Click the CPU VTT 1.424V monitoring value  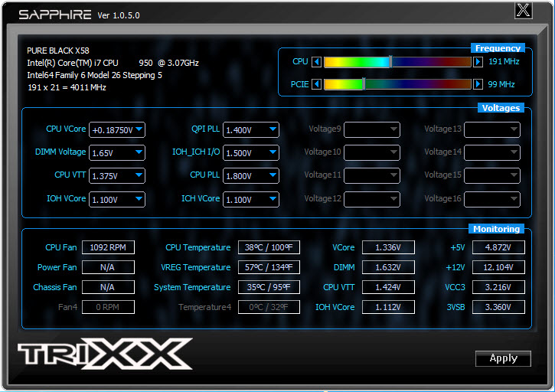[x=388, y=287]
